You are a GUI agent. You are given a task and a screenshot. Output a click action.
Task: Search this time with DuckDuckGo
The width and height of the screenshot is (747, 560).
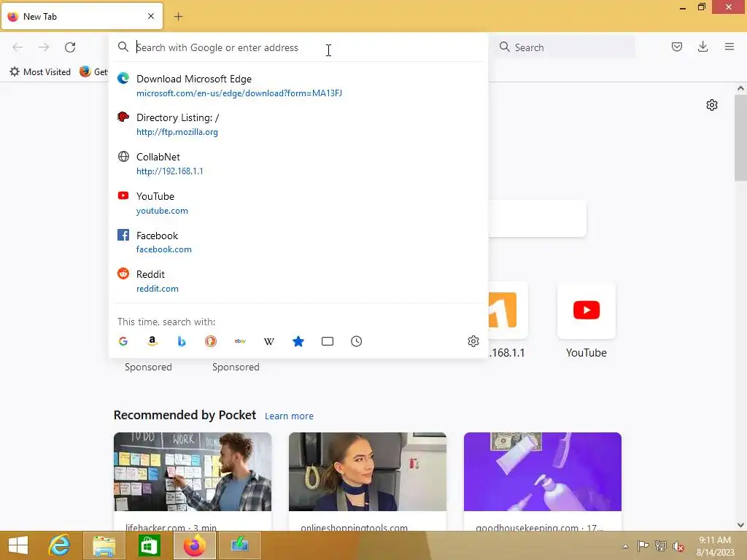[211, 341]
